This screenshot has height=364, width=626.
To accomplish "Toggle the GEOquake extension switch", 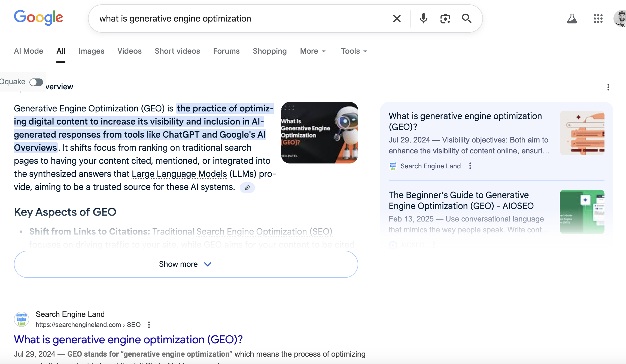I will coord(36,82).
